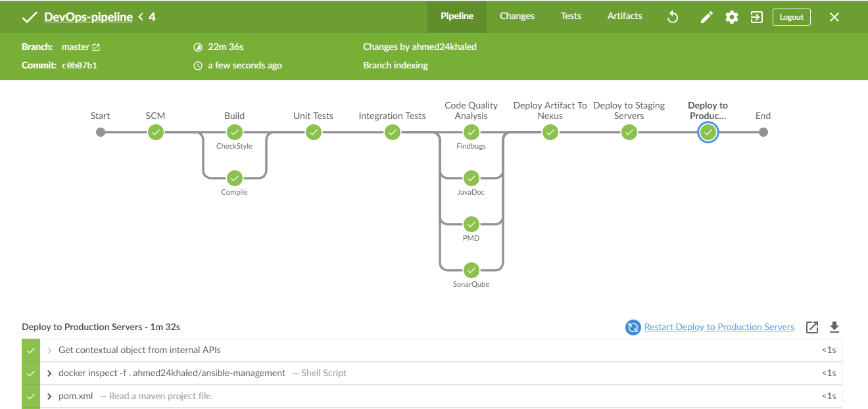
Task: Expand the pom.xml maven step
Action: (50, 397)
